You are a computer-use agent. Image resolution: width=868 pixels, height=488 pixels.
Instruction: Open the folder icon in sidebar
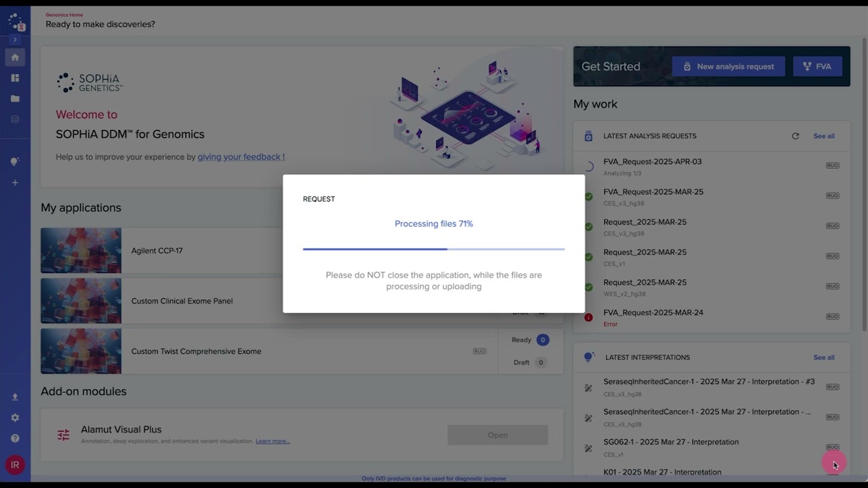click(x=15, y=99)
